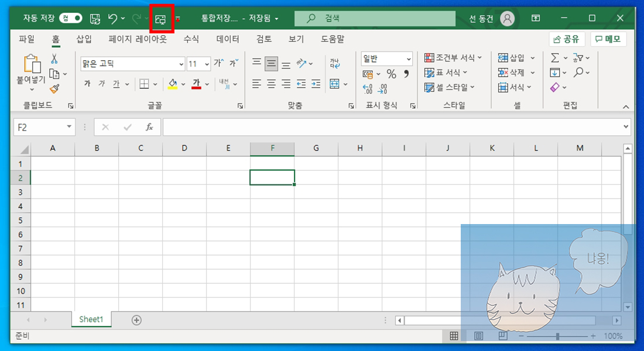Click the Undo arrow icon
Viewport: 644px width, 351px height.
[x=112, y=19]
